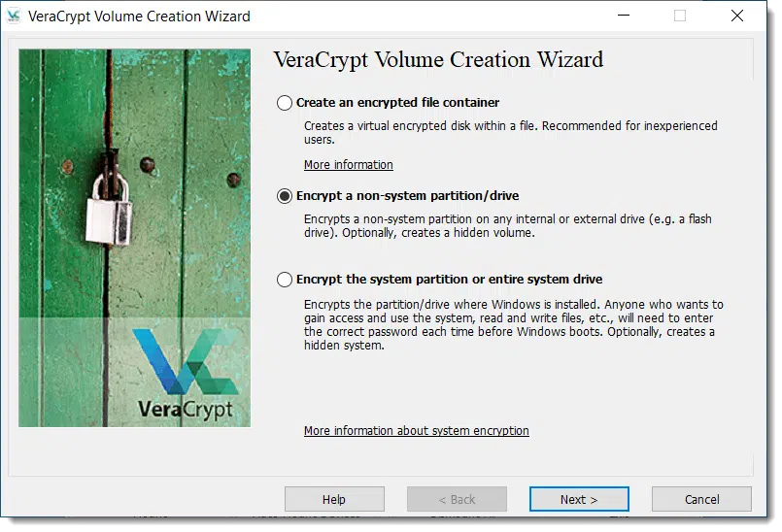Click the VeraCrypt icon in the title bar
This screenshot has height=532, width=782.
14,16
